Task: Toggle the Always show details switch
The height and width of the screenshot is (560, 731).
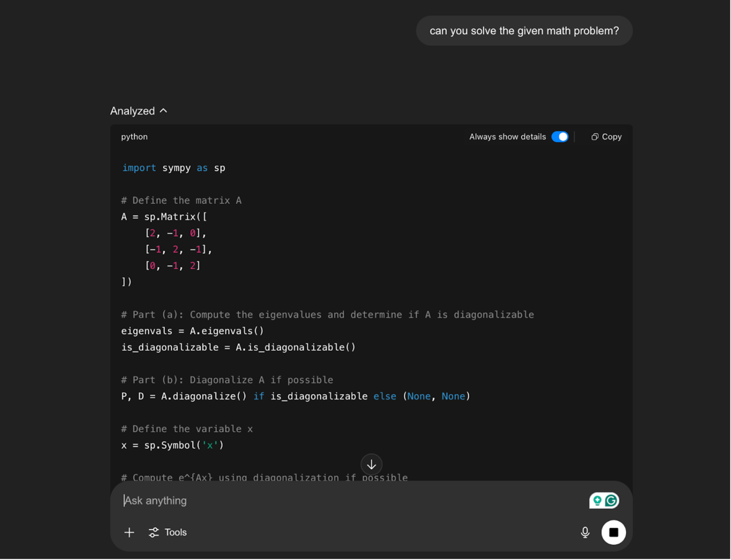Action: point(560,137)
